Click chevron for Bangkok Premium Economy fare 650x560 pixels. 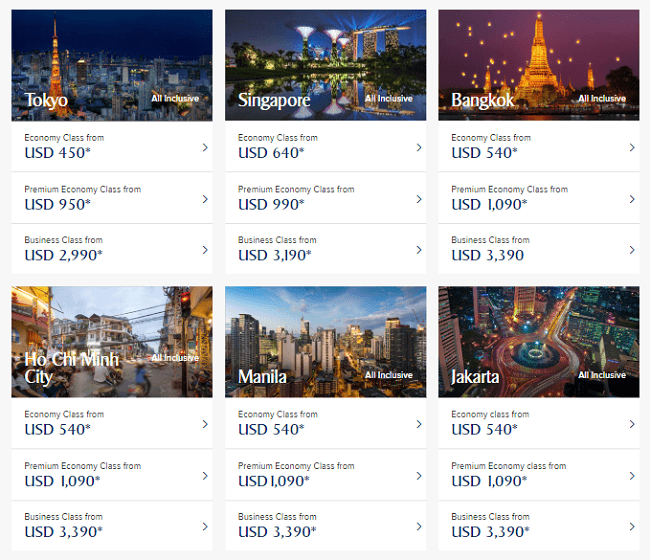coord(632,199)
